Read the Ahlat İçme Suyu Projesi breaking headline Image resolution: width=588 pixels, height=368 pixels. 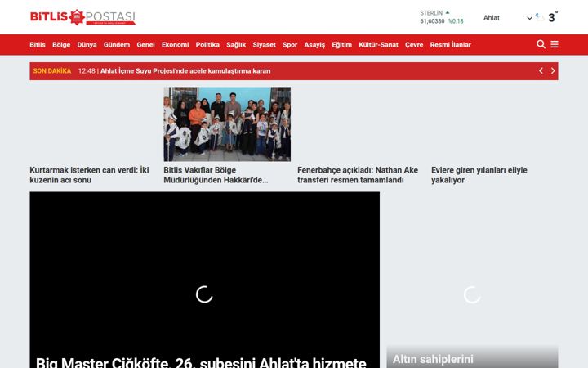point(185,71)
